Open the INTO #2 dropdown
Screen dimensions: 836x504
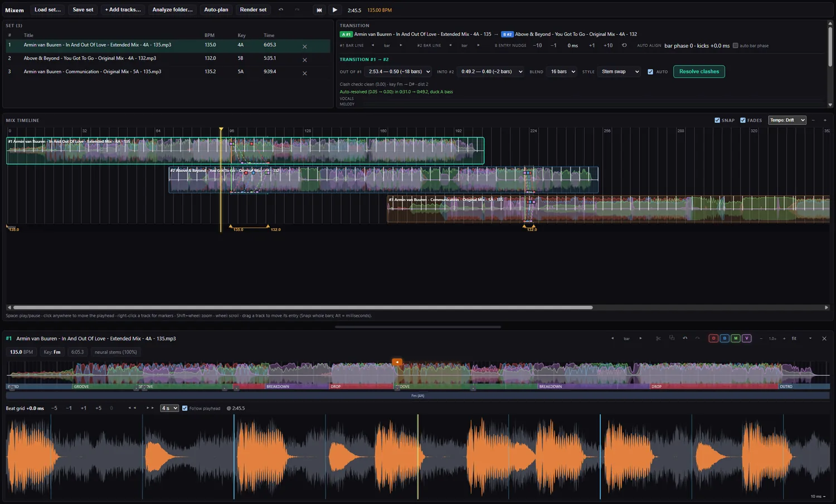[491, 72]
